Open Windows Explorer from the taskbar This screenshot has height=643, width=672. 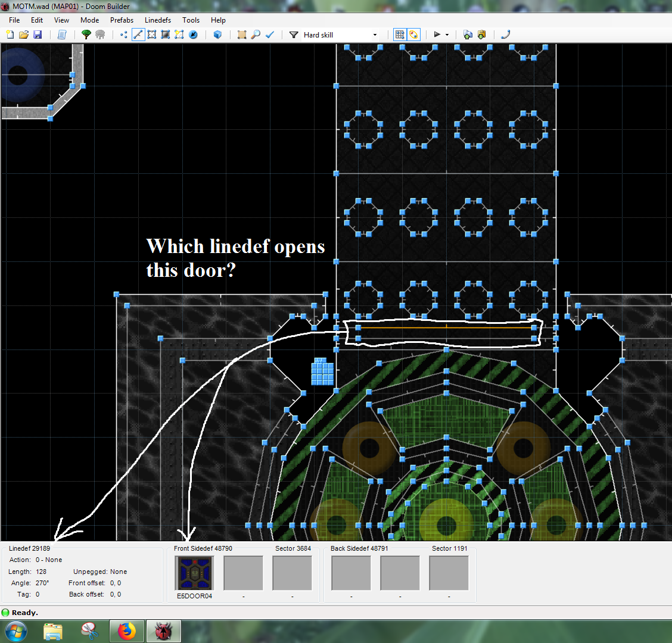click(x=53, y=632)
